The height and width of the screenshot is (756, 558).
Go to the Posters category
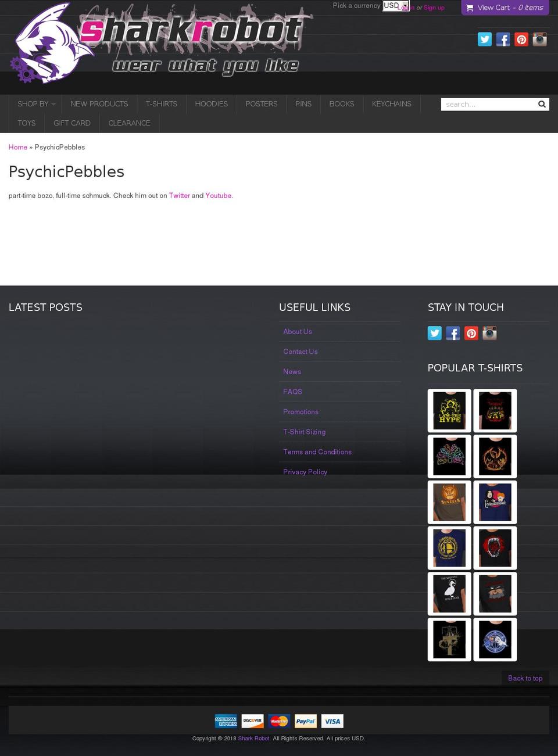[262, 104]
